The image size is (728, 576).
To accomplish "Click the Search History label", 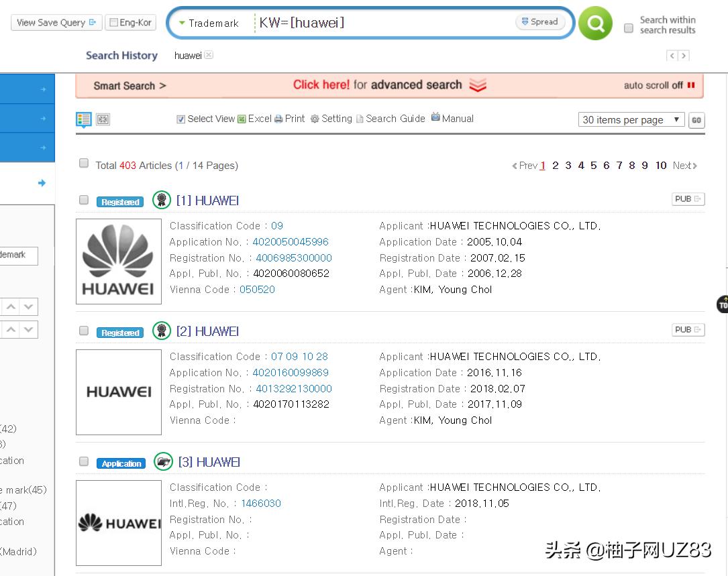I will click(121, 56).
